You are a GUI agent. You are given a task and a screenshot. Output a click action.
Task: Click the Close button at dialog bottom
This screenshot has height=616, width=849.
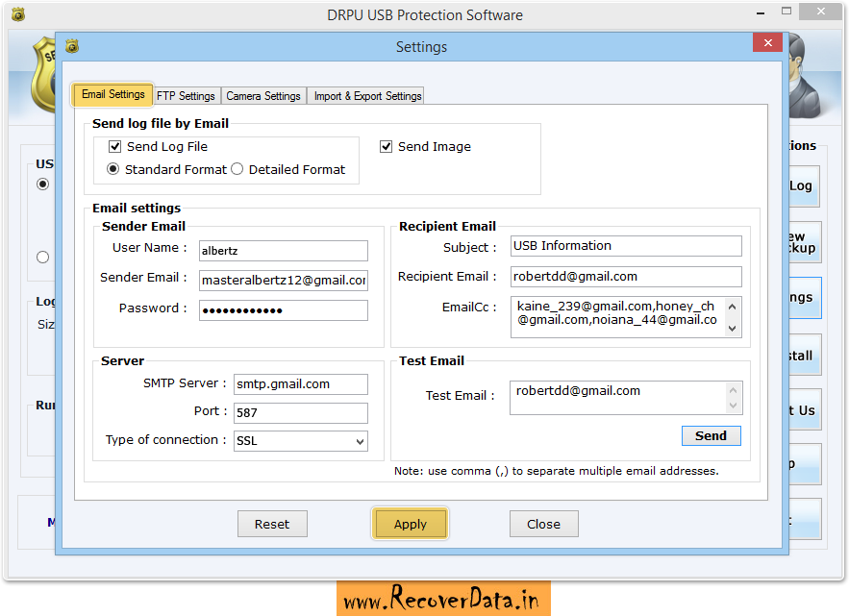[543, 524]
